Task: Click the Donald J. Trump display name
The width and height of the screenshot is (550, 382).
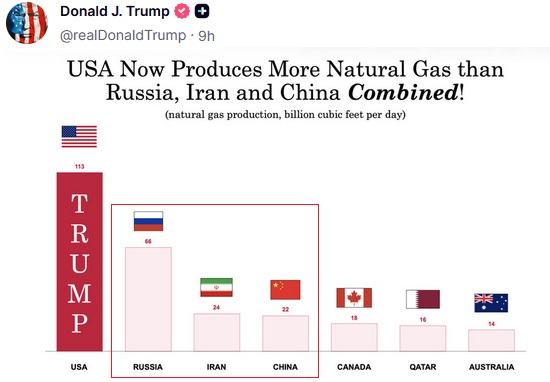Action: 115,11
